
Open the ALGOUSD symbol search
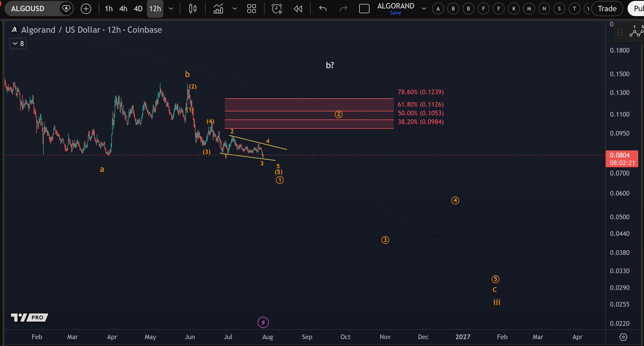coord(28,9)
